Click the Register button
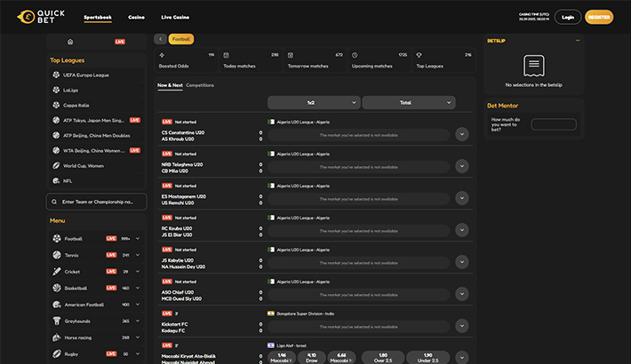631x364 pixels. tap(600, 17)
